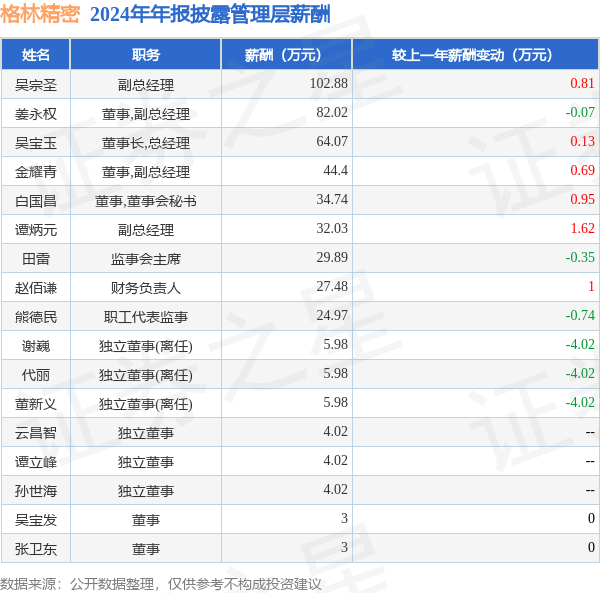The width and height of the screenshot is (600, 593).
Task: Select name cell 吴宗圣
Action: pos(36,85)
